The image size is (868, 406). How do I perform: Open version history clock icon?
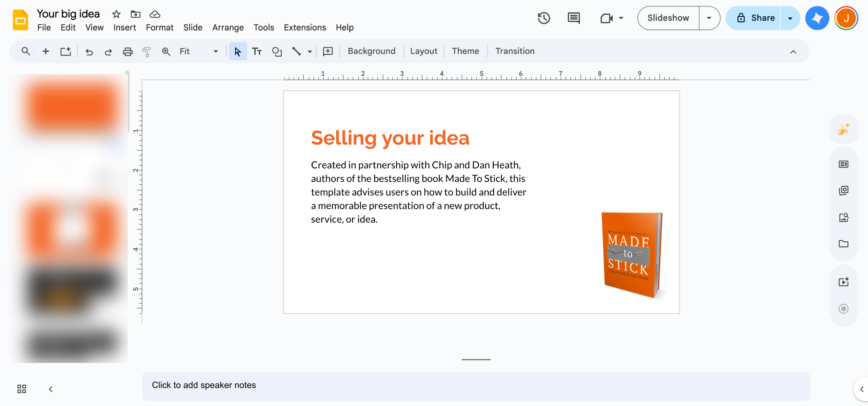pyautogui.click(x=544, y=18)
